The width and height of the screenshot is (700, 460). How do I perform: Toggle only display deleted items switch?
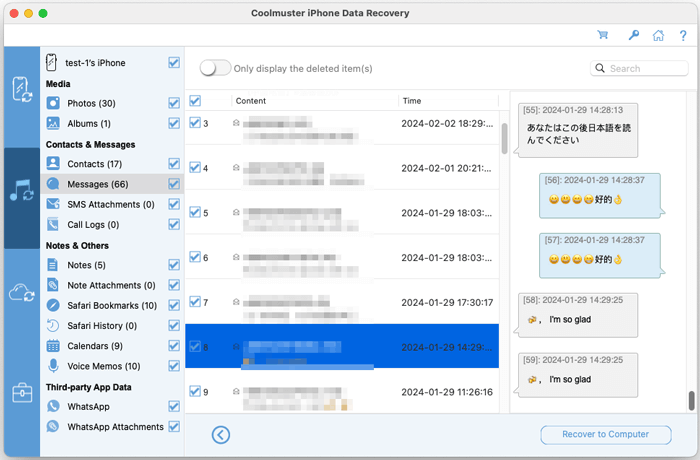point(215,68)
